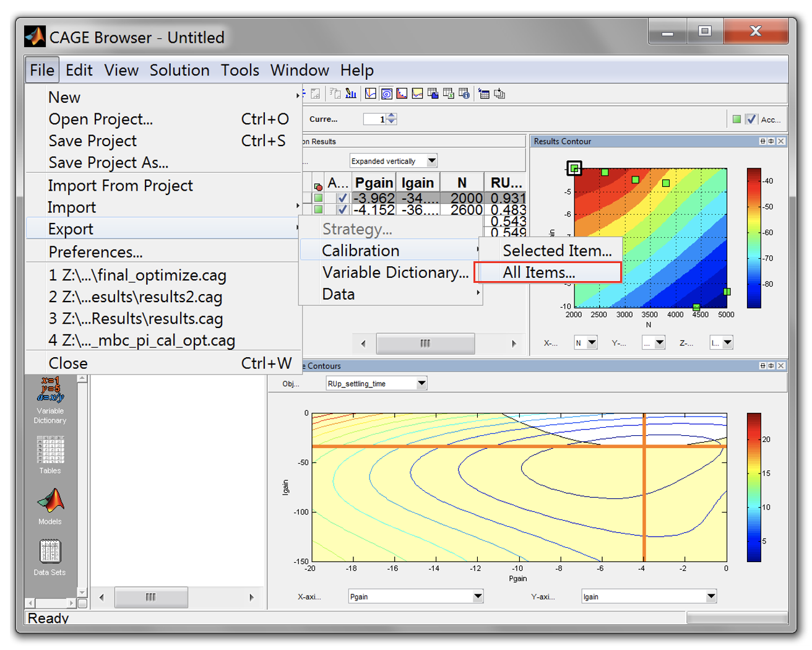Screen dimensions: 812x650
Task: Click the copy-pages toolbar icon left of bar chart
Action: pyautogui.click(x=335, y=93)
